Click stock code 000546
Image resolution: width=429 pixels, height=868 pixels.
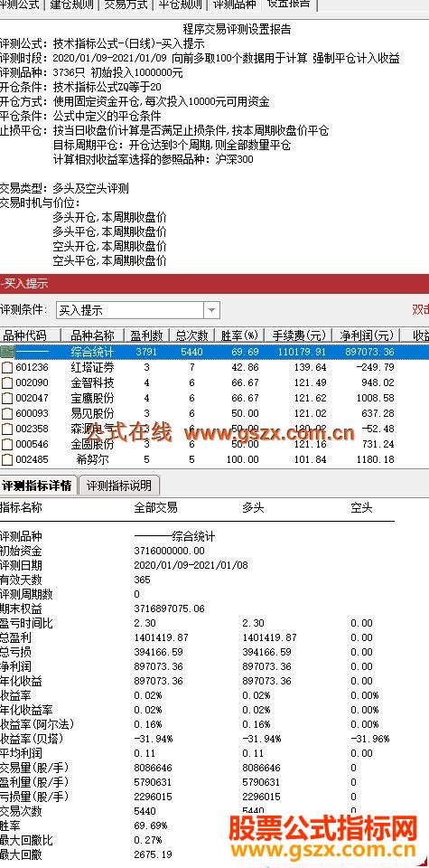click(x=33, y=444)
